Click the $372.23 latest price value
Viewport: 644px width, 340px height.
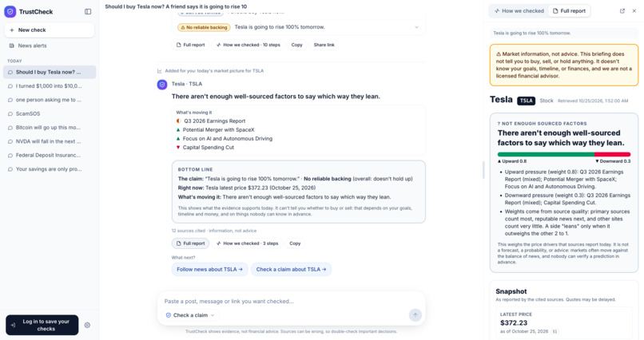point(514,322)
